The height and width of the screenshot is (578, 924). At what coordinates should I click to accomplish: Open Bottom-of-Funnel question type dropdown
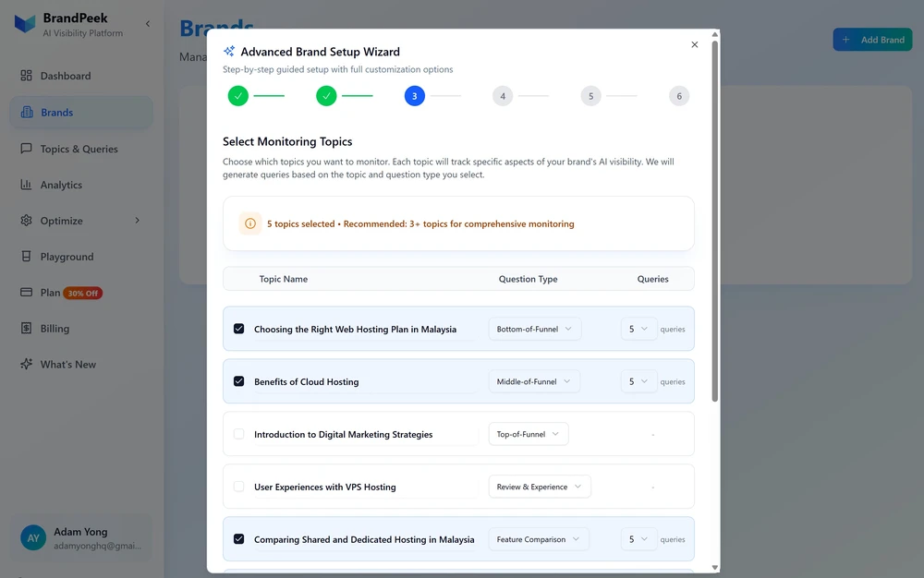[x=534, y=329]
